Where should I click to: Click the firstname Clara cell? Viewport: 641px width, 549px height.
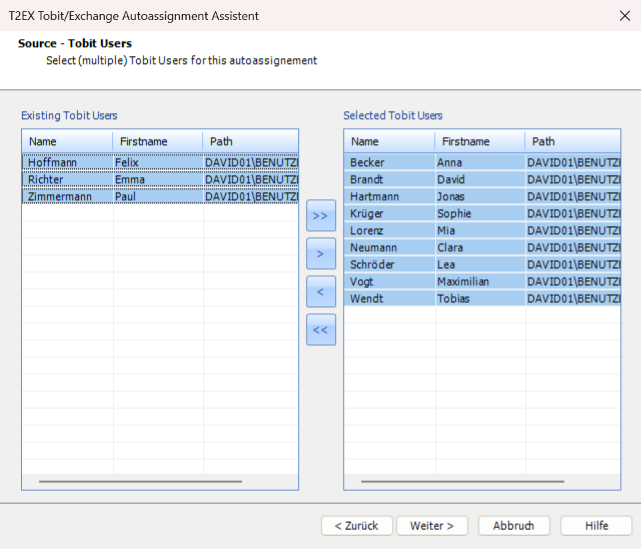pos(480,247)
